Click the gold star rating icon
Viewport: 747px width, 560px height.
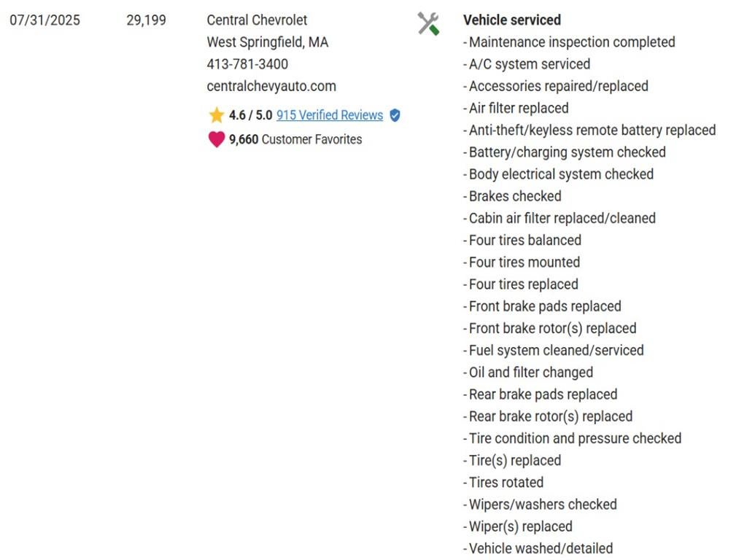click(x=216, y=115)
